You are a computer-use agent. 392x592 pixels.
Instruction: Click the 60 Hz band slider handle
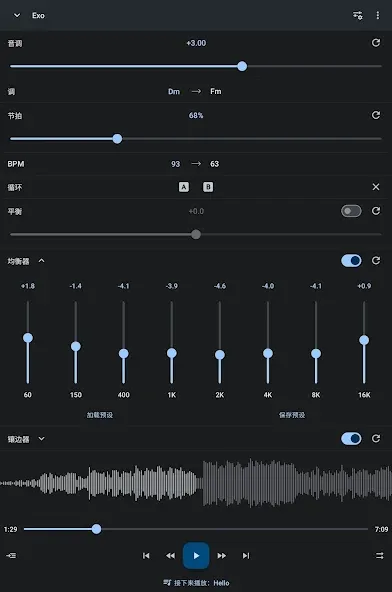point(28,338)
